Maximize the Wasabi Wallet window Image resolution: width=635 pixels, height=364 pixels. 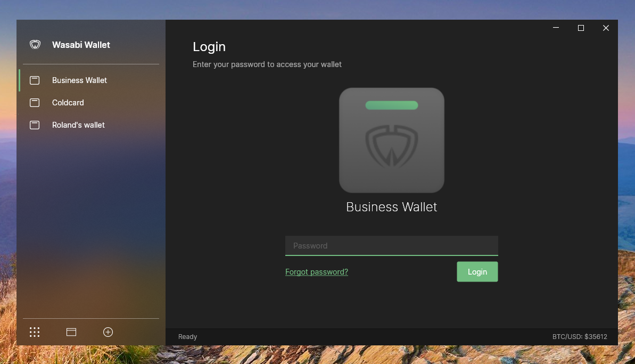click(581, 28)
